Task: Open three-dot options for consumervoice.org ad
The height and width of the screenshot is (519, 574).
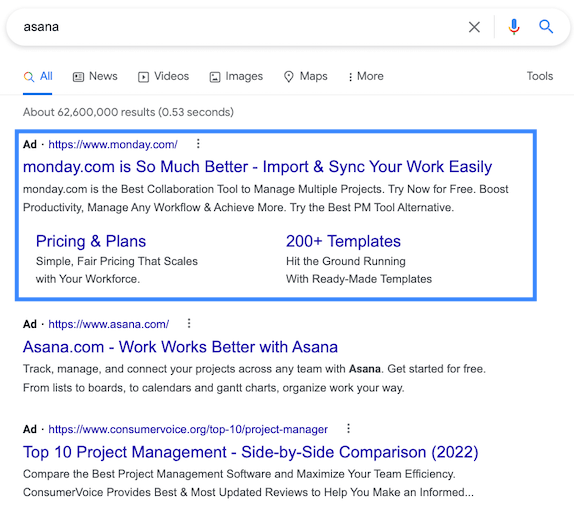Action: click(348, 429)
